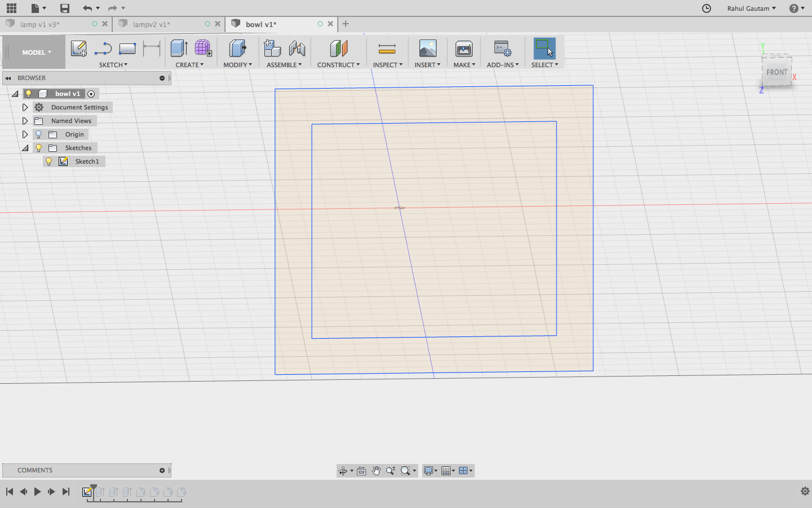The height and width of the screenshot is (508, 812).
Task: Select the Line sketch tool
Action: (103, 49)
